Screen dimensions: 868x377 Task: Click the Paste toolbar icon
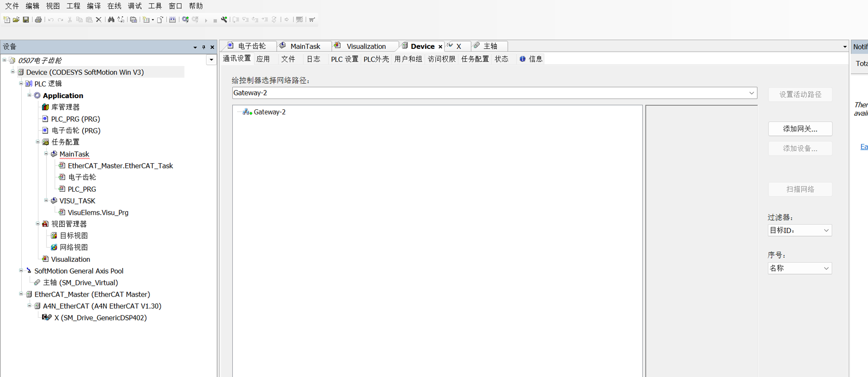pos(89,19)
